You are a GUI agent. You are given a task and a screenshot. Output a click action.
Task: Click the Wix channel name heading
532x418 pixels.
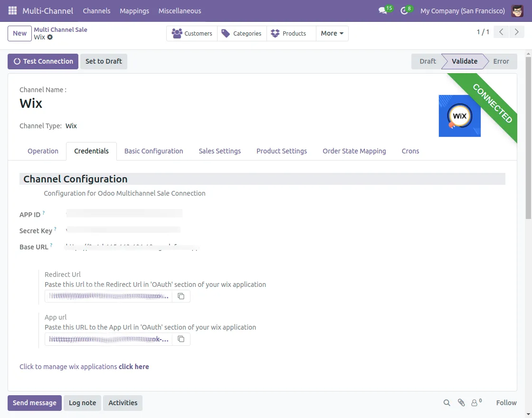(x=31, y=103)
